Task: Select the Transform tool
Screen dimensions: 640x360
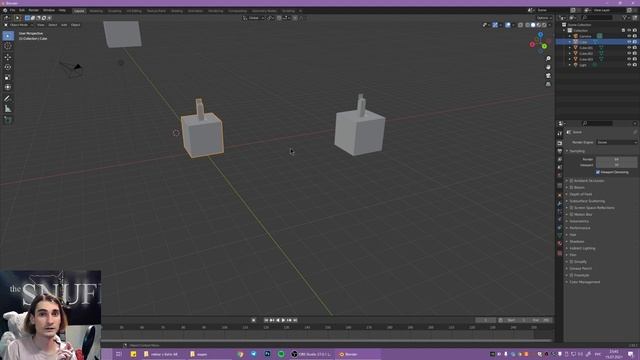Action: (x=8, y=87)
